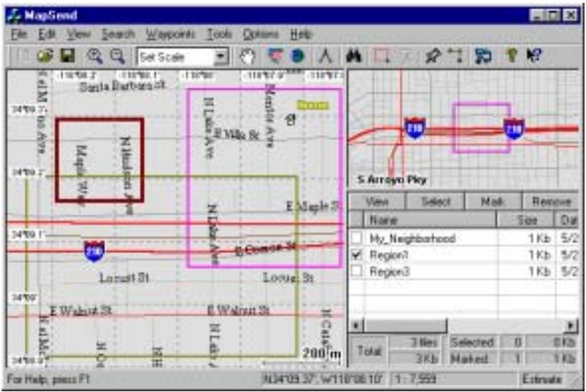Select the Zoom Out magnifier tool

coord(117,56)
